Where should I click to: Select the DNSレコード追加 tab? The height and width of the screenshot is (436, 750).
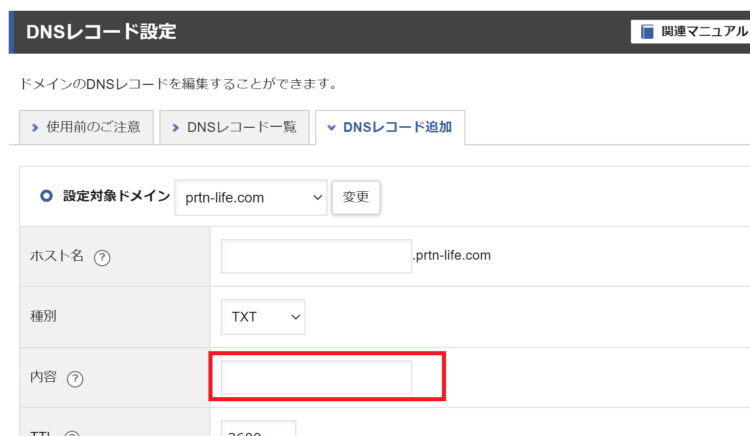click(390, 127)
